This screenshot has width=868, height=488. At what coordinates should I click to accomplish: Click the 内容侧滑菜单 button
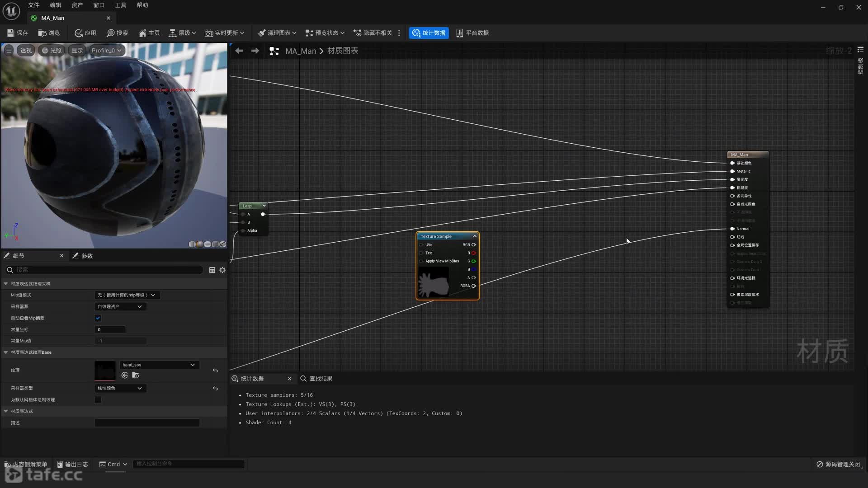[x=26, y=464]
